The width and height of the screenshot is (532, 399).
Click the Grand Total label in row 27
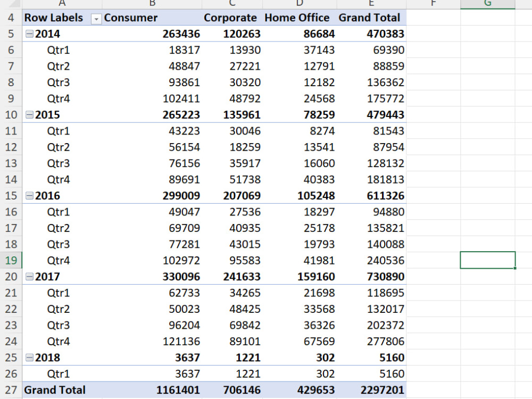coord(55,390)
